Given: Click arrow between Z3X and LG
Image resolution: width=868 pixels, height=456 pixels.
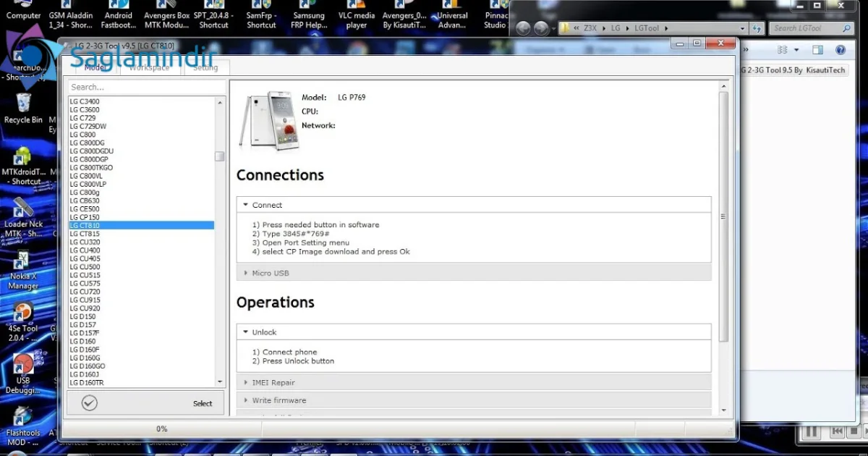Looking at the screenshot, I should (x=605, y=28).
